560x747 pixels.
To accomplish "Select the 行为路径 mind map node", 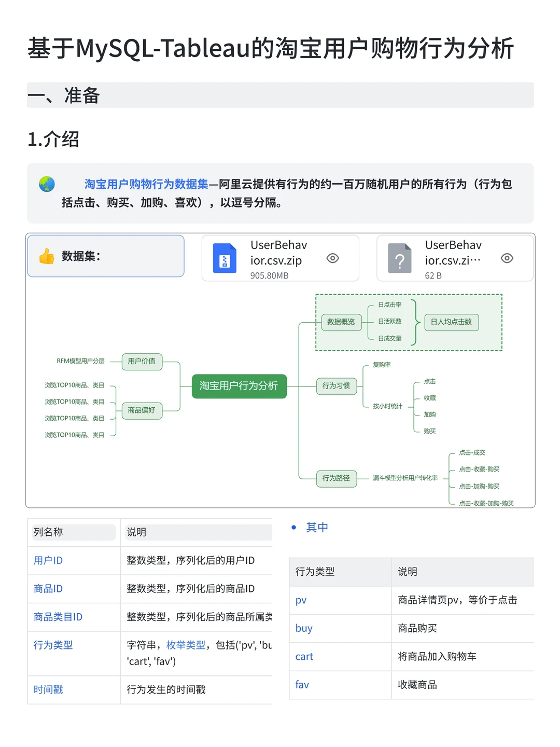I will pyautogui.click(x=336, y=478).
